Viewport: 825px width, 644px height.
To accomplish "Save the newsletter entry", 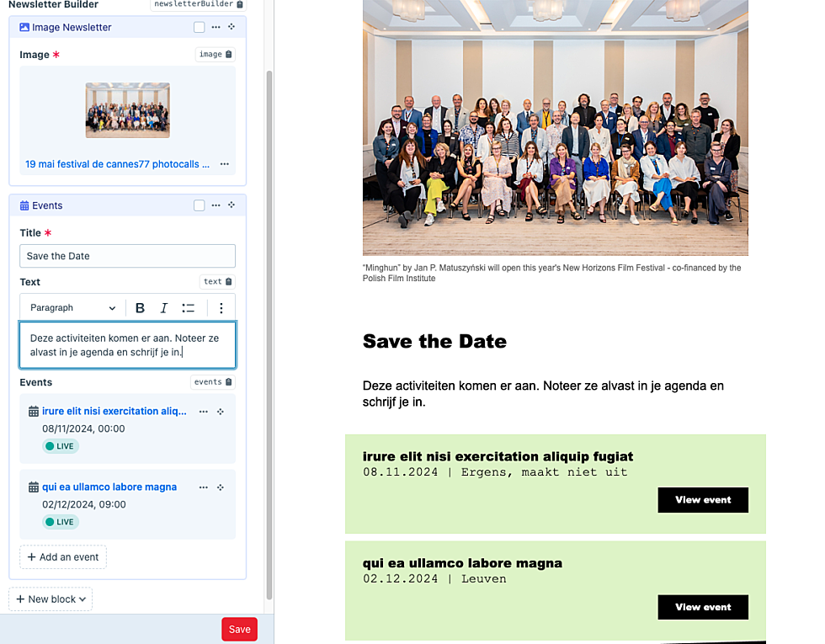I will pos(239,630).
